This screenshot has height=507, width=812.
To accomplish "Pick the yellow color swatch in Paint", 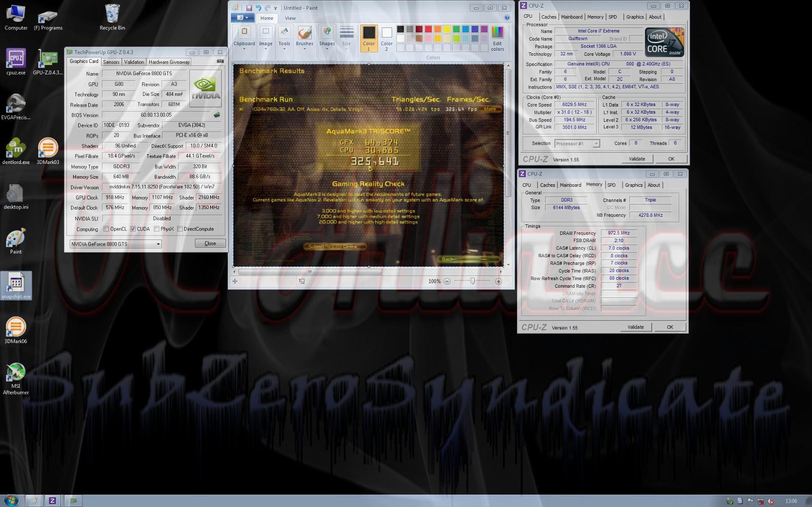I will 447,29.
